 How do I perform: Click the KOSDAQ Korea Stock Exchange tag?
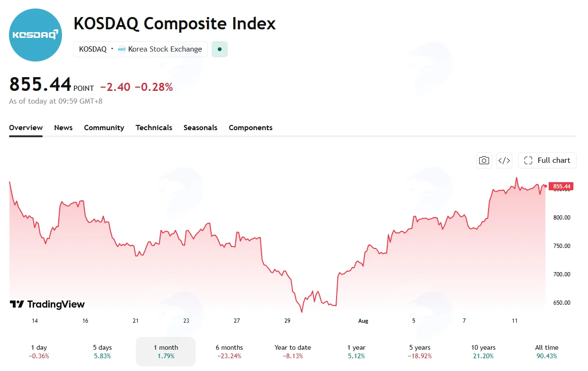click(x=141, y=49)
